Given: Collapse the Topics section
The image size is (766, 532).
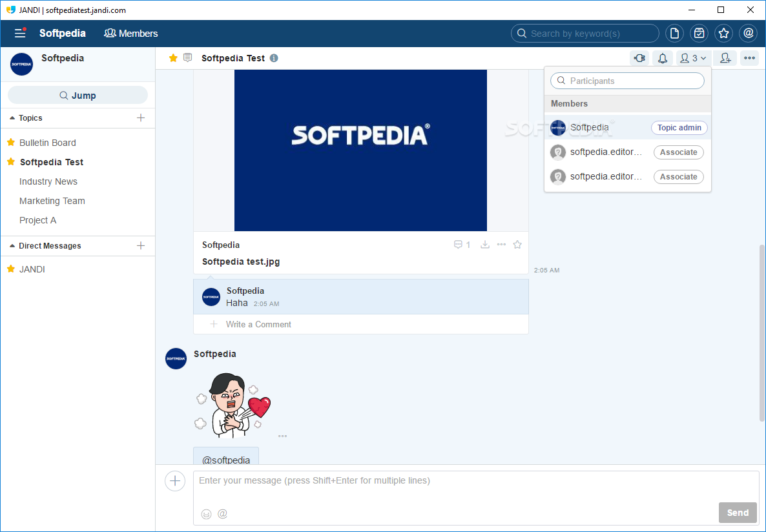Looking at the screenshot, I should pyautogui.click(x=26, y=118).
